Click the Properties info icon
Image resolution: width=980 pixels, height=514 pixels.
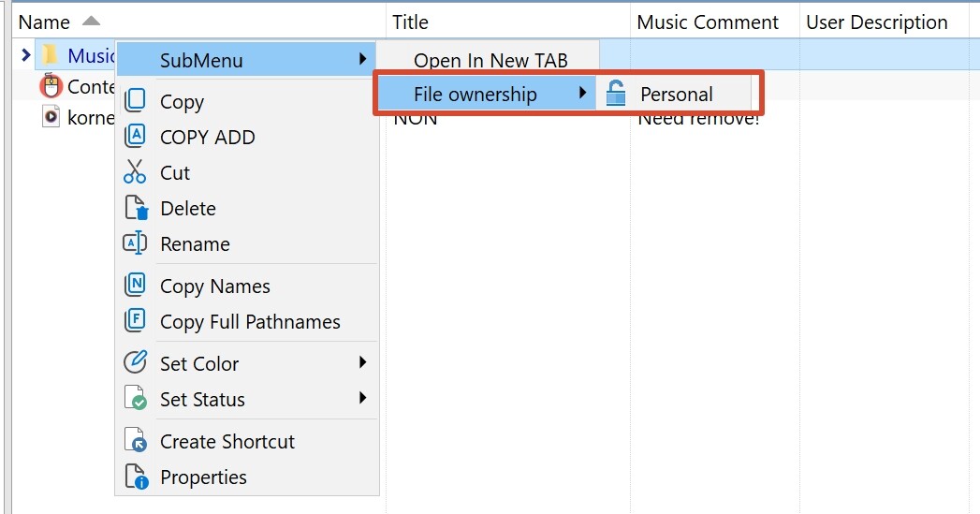coord(137,476)
